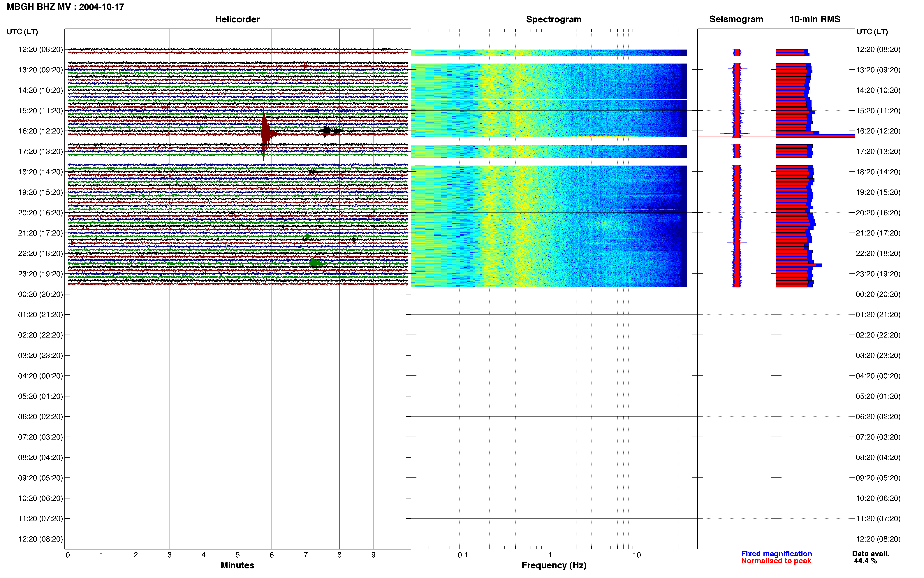Click the right-side time label '06:20 (02:20)'
The width and height of the screenshot is (924, 578).
coord(878,417)
